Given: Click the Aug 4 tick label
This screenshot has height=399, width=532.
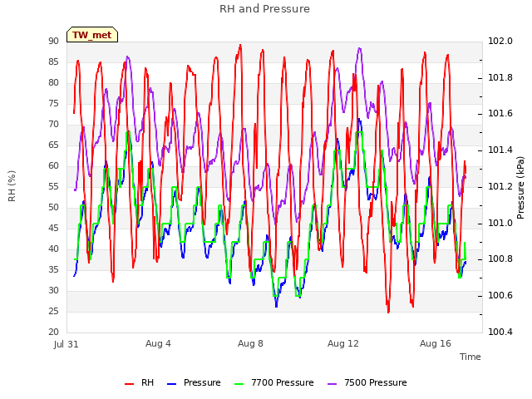Looking at the screenshot, I should pyautogui.click(x=158, y=343).
